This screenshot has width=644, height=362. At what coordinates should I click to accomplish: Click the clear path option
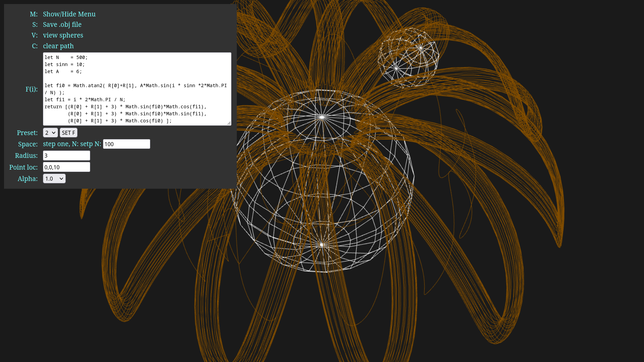coord(58,46)
